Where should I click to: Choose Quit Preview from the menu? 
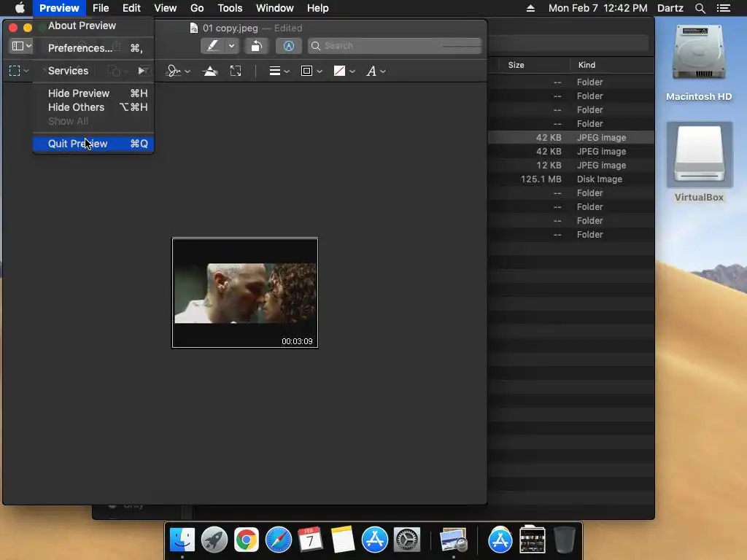tap(93, 144)
